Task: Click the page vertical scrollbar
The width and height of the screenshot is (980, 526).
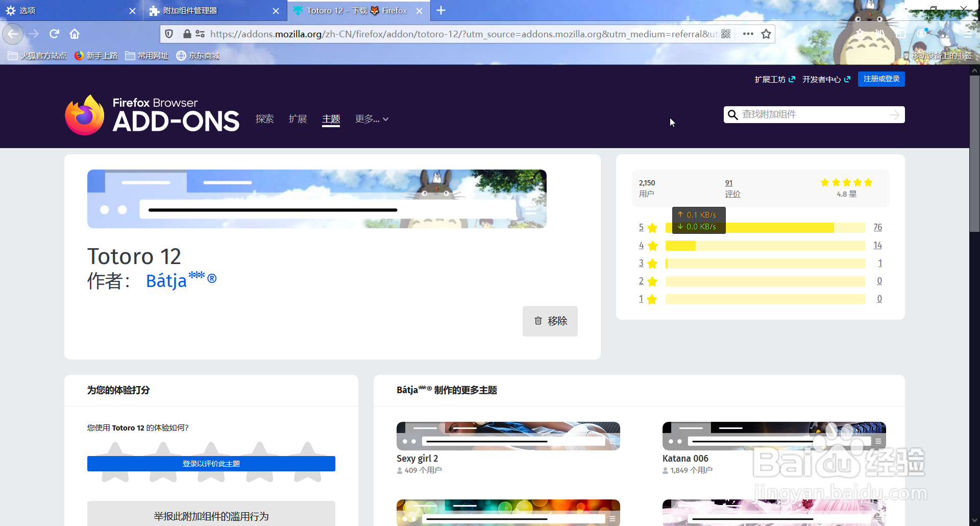Action: coord(974,153)
